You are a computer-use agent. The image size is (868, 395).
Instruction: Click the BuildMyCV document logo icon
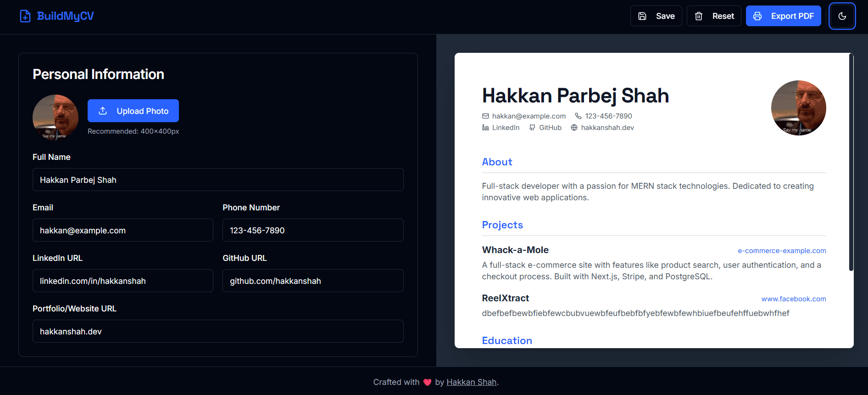click(x=25, y=16)
